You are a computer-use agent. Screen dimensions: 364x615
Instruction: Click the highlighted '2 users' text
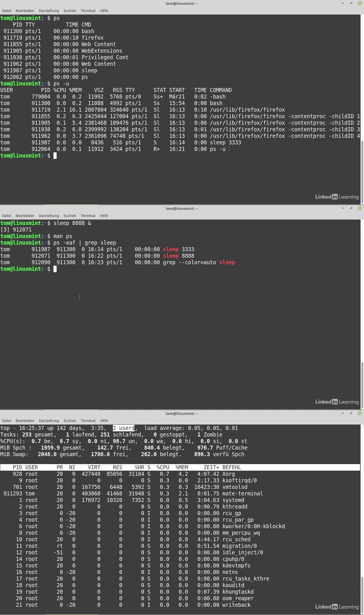(124, 428)
